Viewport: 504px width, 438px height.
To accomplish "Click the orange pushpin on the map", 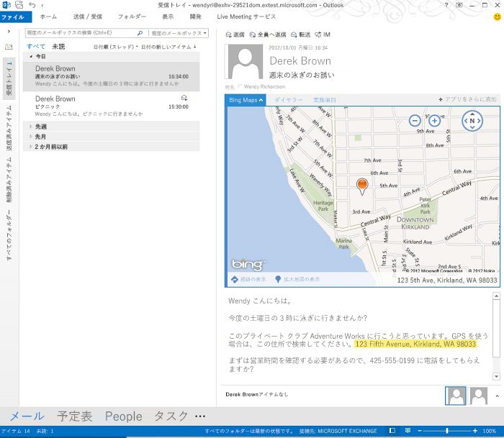I will [x=362, y=185].
